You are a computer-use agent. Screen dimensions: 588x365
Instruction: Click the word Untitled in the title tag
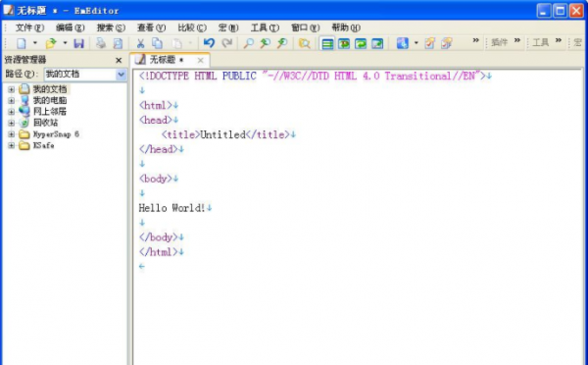point(222,134)
